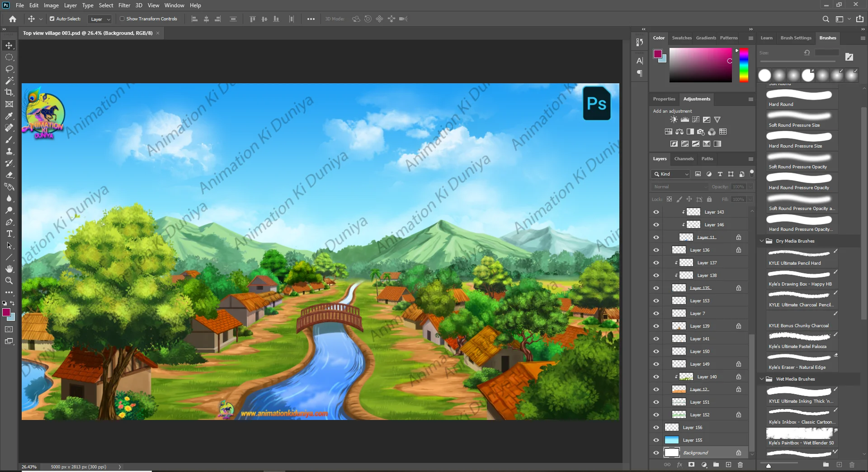Select the Hand tool

(x=9, y=269)
